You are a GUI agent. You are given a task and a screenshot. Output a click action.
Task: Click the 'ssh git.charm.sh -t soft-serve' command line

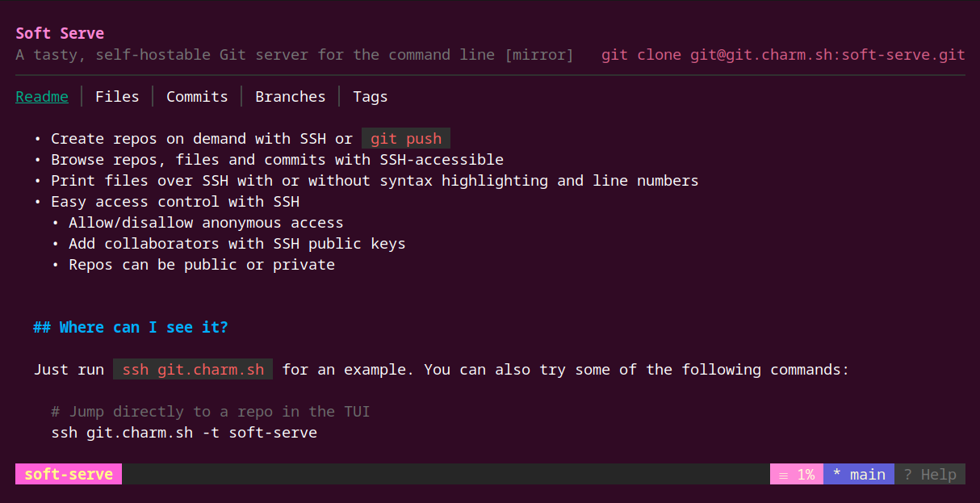click(184, 433)
